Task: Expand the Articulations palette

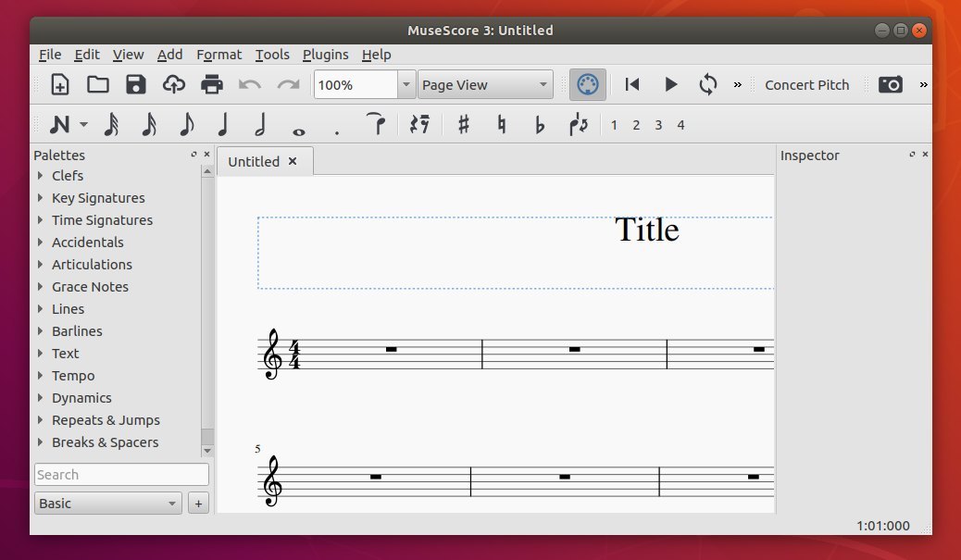Action: click(41, 264)
